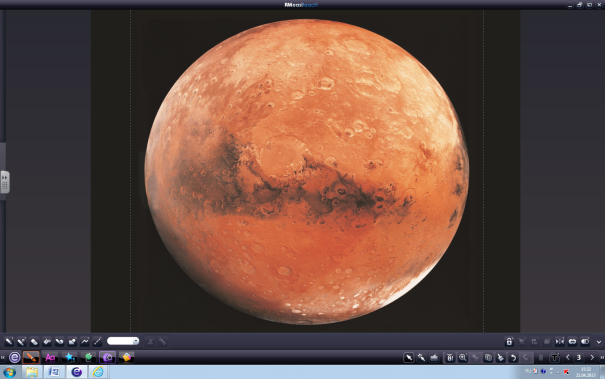Select the eraser tool
605x379 pixels.
pos(34,341)
